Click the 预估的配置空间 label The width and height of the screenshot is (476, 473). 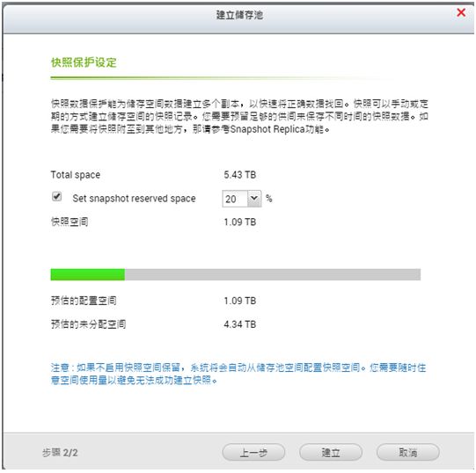84,301
